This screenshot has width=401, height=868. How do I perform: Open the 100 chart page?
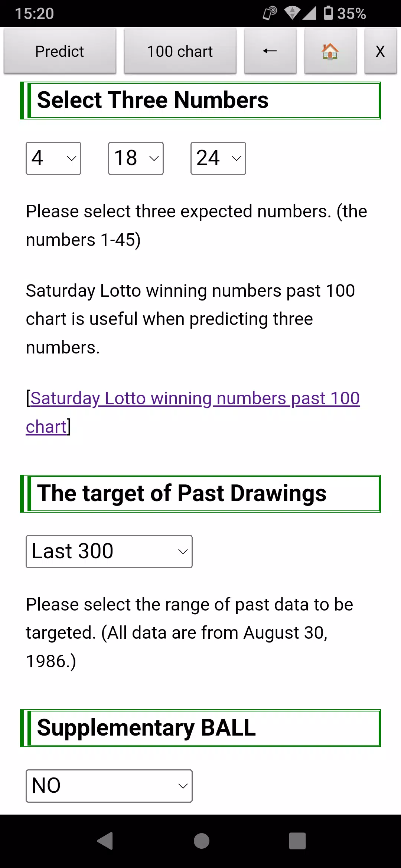coord(180,51)
